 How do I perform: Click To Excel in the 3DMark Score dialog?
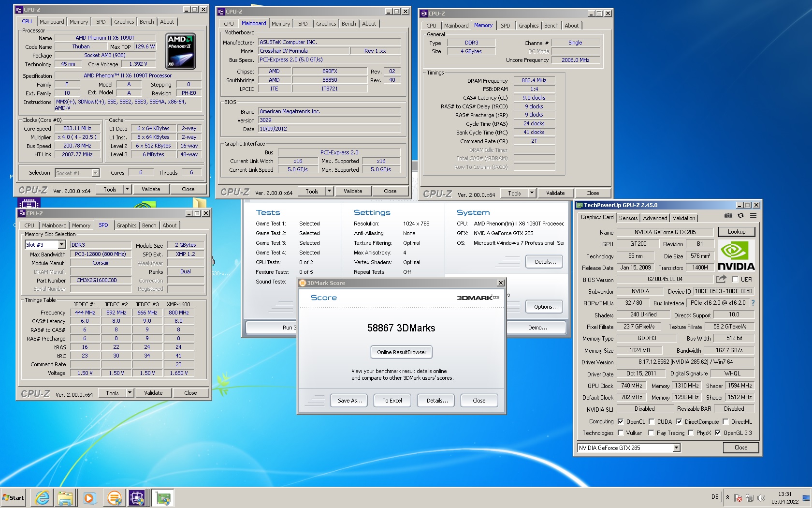coord(392,401)
